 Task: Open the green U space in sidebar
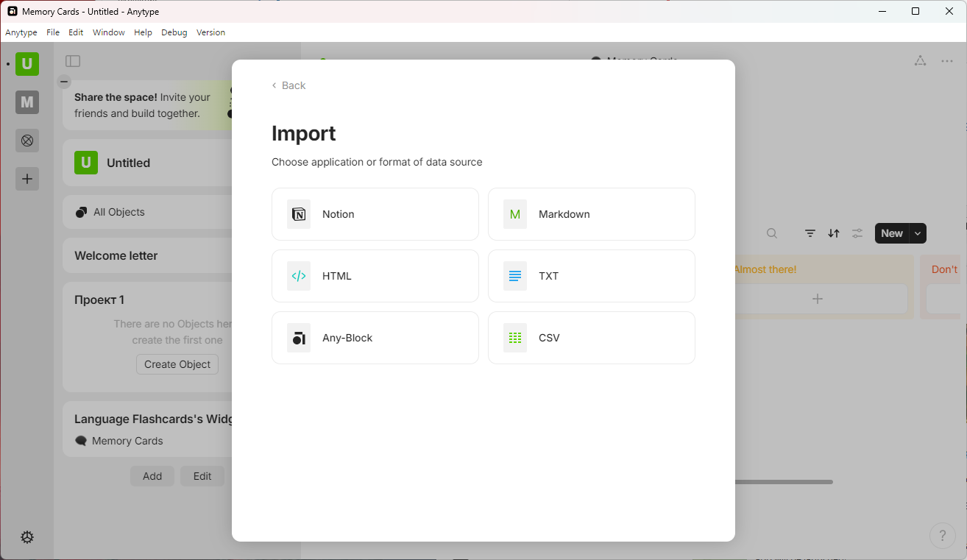(27, 64)
